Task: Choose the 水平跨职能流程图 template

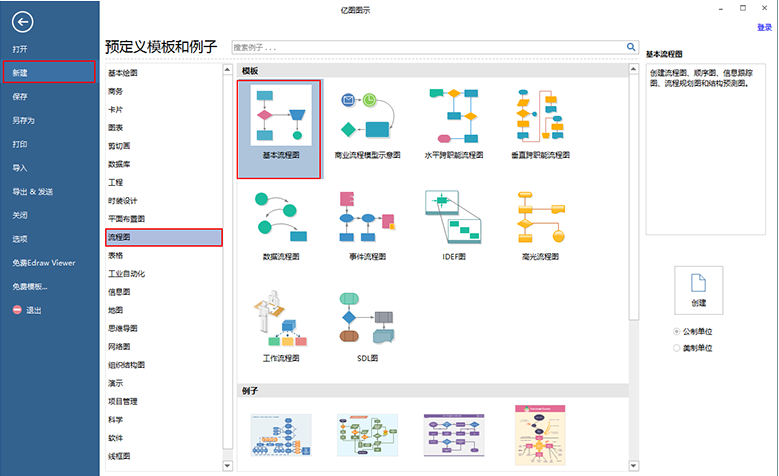Action: click(453, 117)
